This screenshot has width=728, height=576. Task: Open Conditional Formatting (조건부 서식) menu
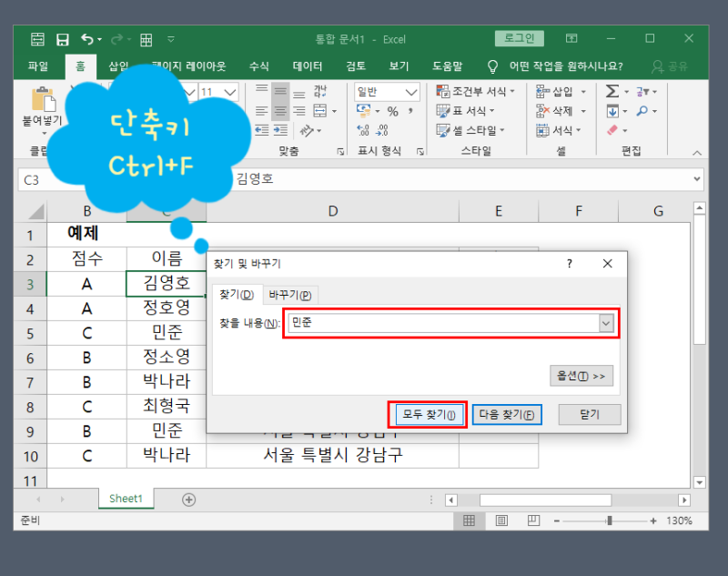(x=475, y=91)
